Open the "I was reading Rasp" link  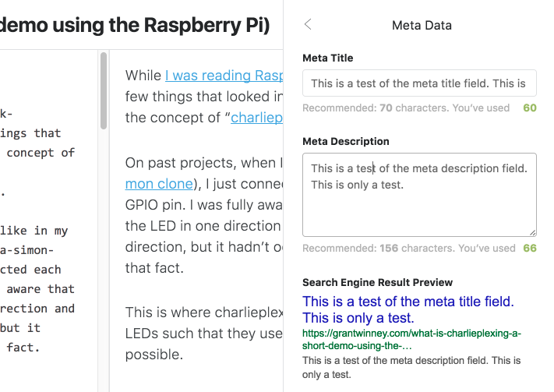pos(218,76)
